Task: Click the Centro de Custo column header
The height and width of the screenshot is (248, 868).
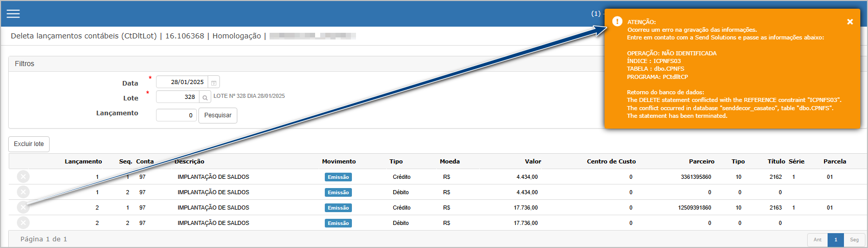Action: (611, 161)
